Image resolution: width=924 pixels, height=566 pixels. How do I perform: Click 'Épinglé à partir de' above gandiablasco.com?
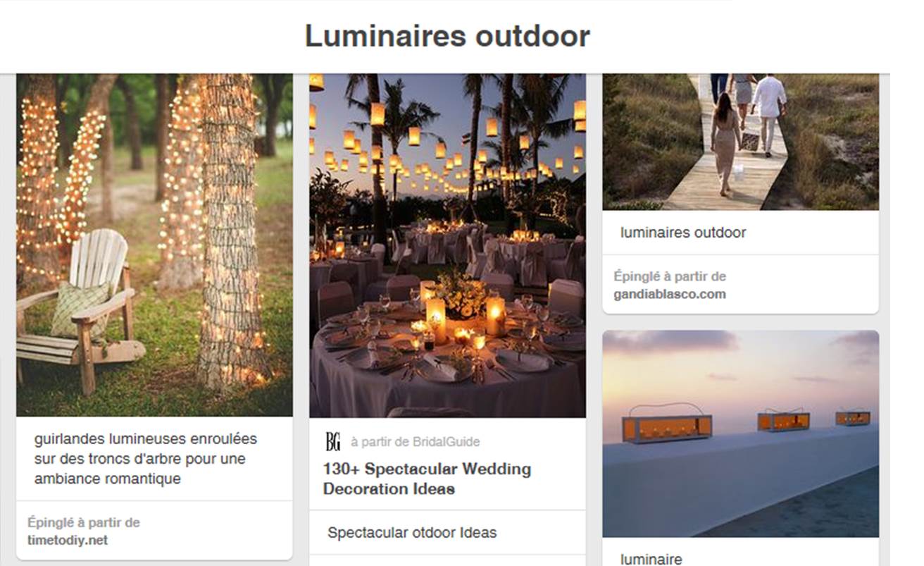(x=670, y=276)
